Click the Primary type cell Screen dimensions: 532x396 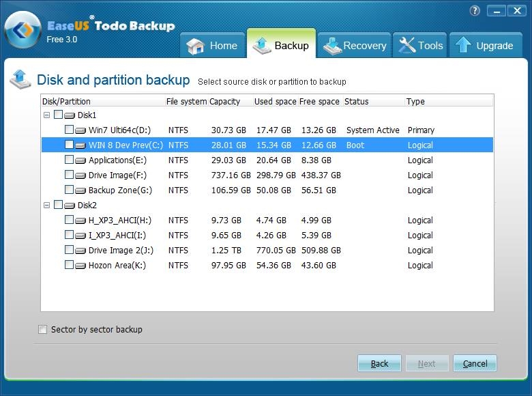[421, 130]
